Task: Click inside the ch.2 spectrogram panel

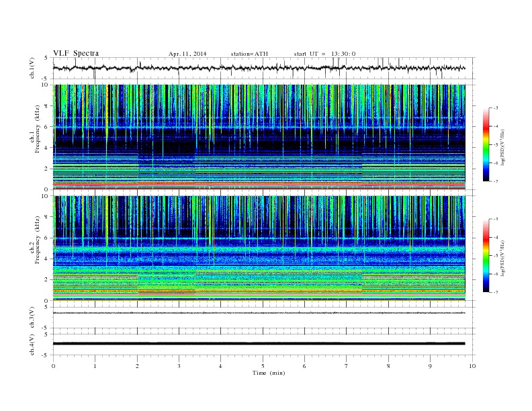Action: 259,248
